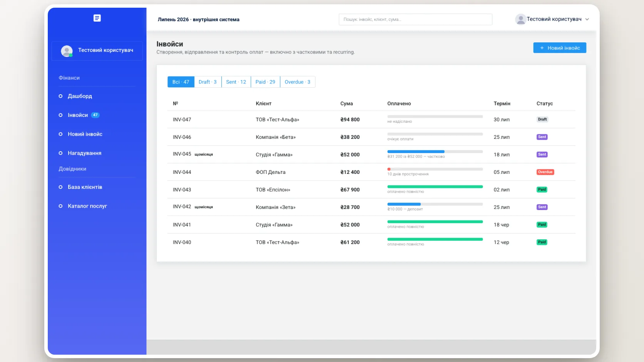
Task: Click the Оплачено column header
Action: [399, 103]
